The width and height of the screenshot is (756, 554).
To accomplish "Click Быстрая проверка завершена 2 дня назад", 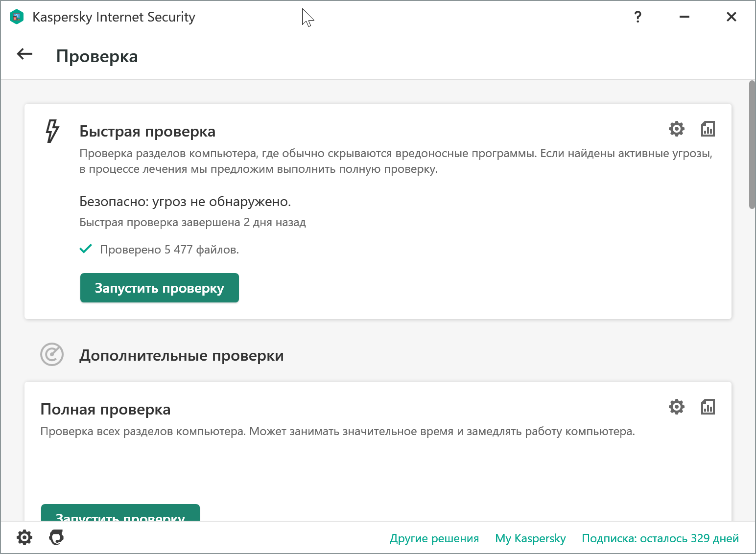I will pos(192,222).
